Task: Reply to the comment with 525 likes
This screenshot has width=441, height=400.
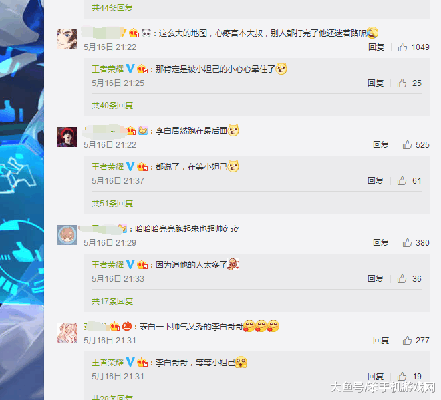Action: [381, 145]
